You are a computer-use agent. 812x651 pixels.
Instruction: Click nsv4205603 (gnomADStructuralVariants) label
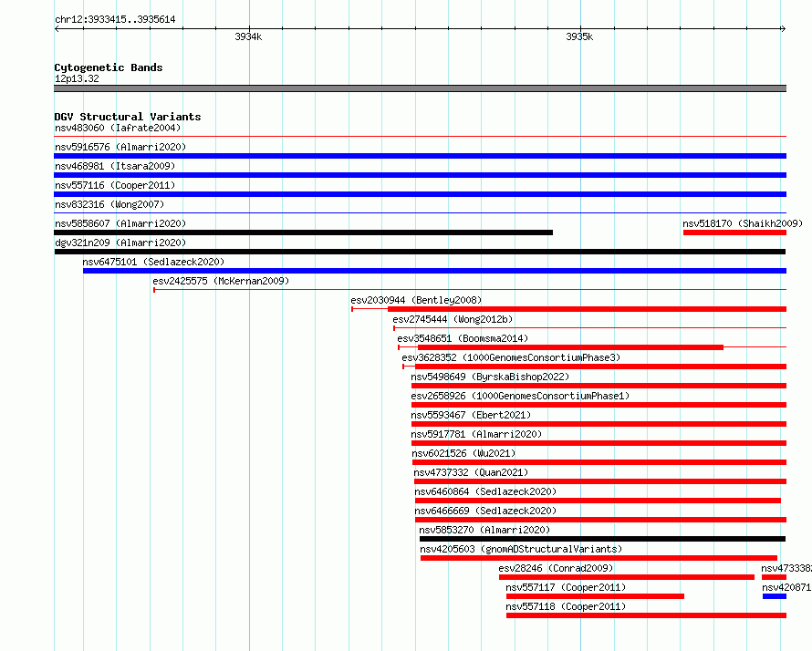click(x=521, y=549)
